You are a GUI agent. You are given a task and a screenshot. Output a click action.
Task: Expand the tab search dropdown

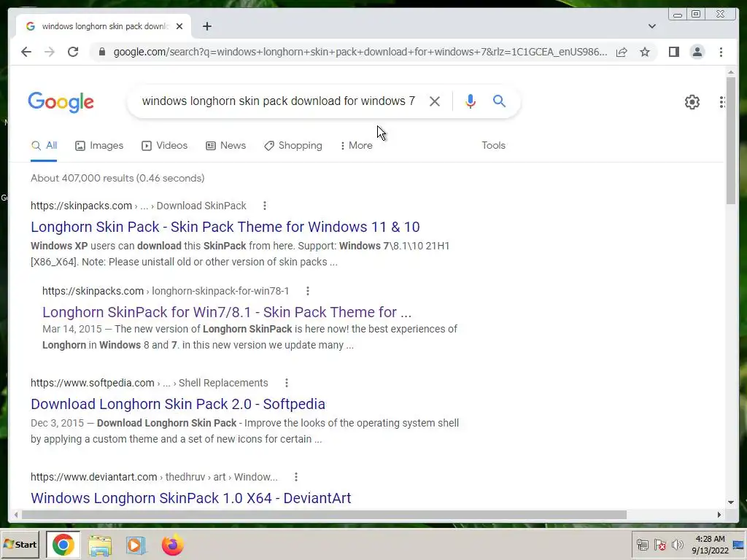point(651,26)
